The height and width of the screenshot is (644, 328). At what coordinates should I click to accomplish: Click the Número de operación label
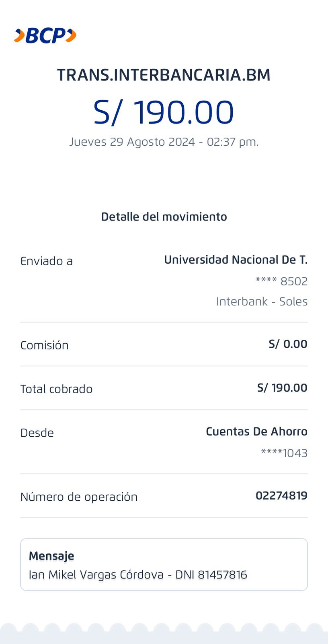coord(79,497)
